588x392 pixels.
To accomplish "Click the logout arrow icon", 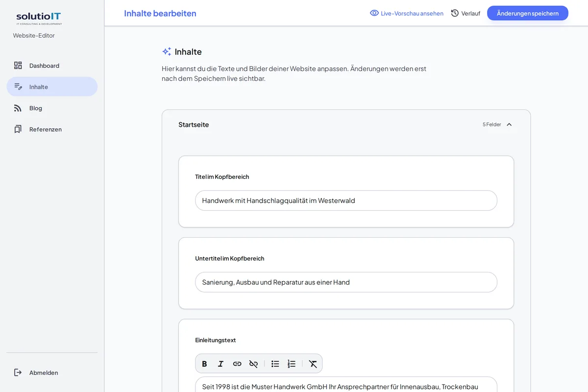I will pos(18,372).
